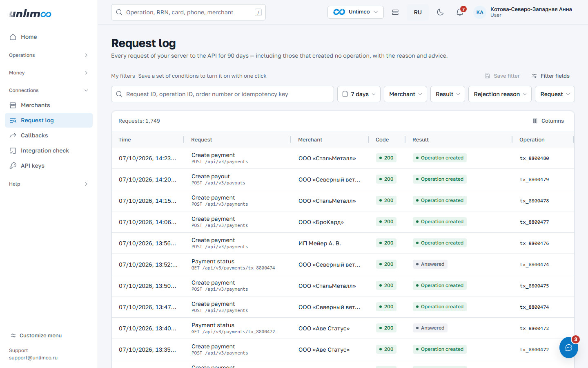Open Filter fields settings

coord(550,76)
